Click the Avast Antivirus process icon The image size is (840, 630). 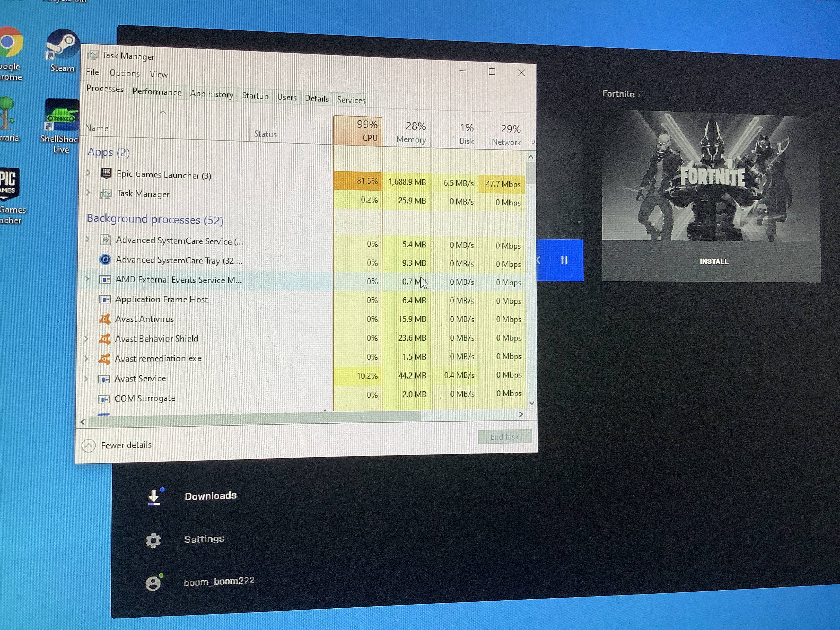click(104, 319)
